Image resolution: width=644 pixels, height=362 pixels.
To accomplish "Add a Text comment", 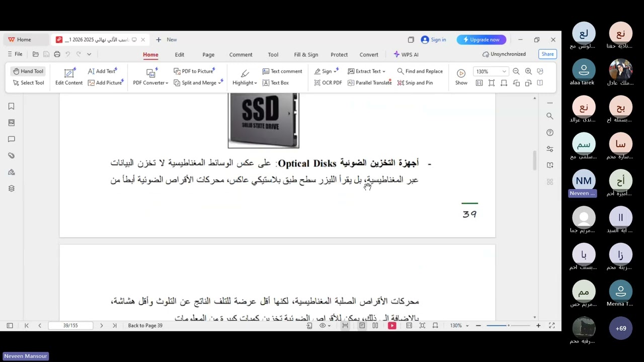I will click(282, 71).
